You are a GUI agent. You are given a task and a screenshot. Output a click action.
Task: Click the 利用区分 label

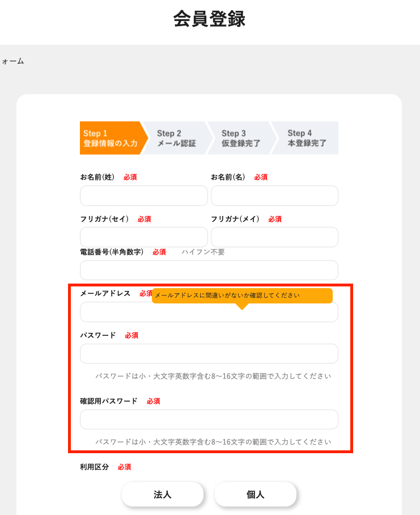coord(95,467)
